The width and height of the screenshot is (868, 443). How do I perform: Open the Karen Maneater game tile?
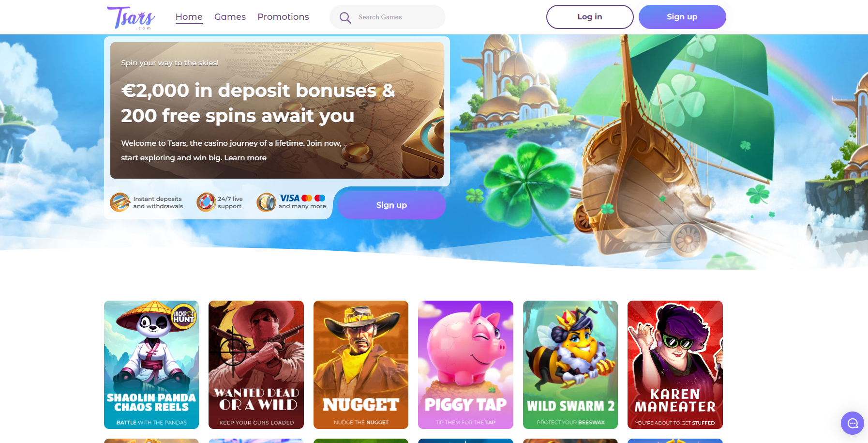coord(675,365)
